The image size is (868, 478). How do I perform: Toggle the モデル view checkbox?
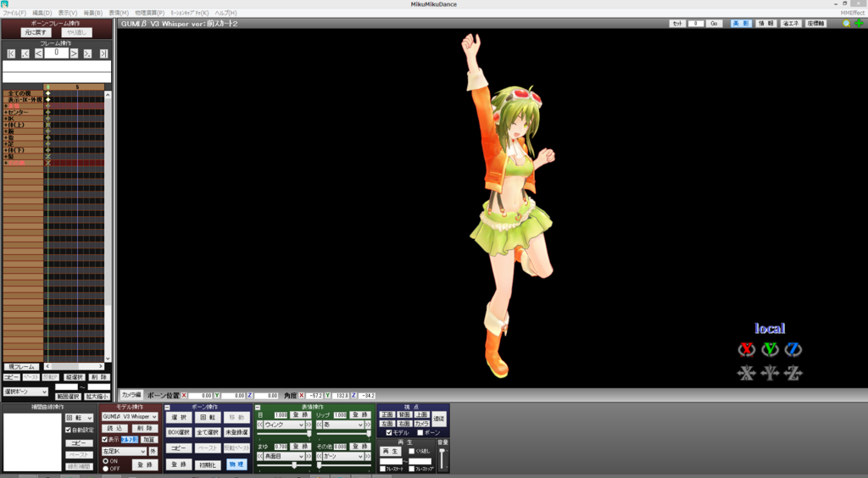click(389, 432)
